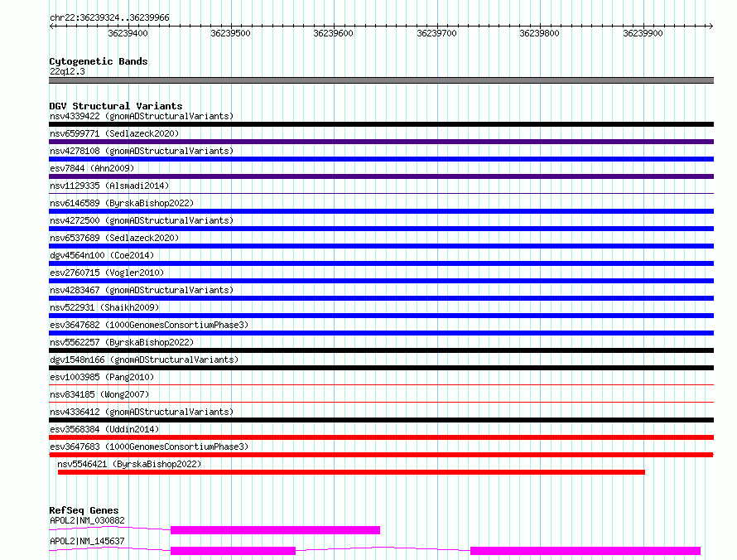The image size is (737, 560).
Task: Click the nsv6146589 (ByrskaBishop2022) label
Action: pyautogui.click(x=122, y=203)
